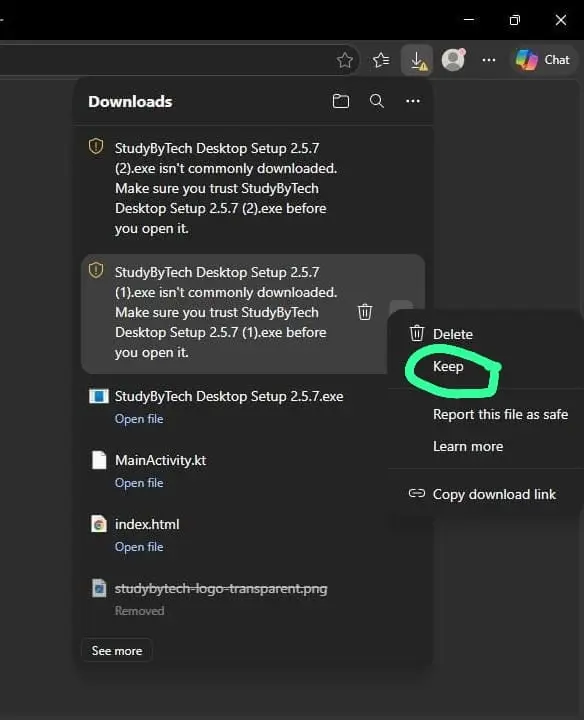Screen dimensions: 584x720
Task: Open file link for MainActivity.kt
Action: point(139,483)
